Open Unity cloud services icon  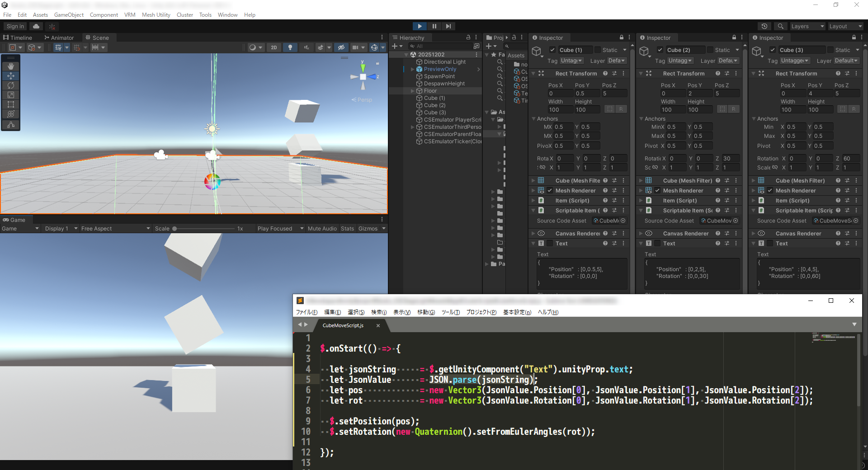[36, 26]
